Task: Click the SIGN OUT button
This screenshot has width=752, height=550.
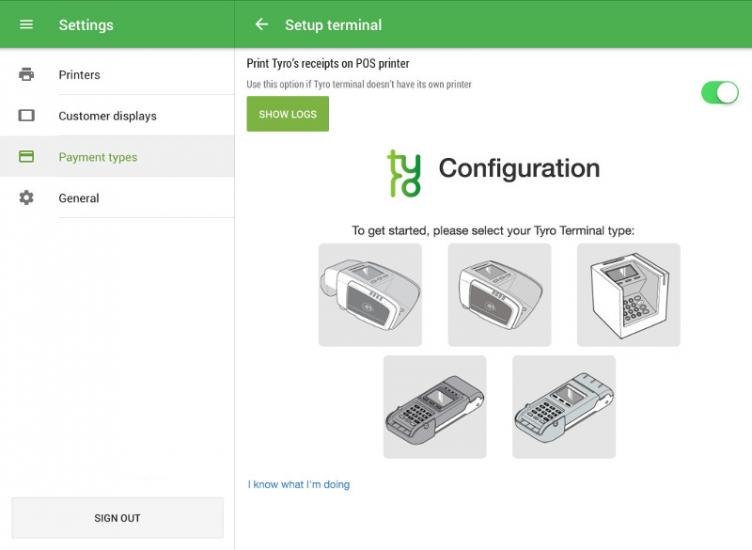Action: coord(117,518)
